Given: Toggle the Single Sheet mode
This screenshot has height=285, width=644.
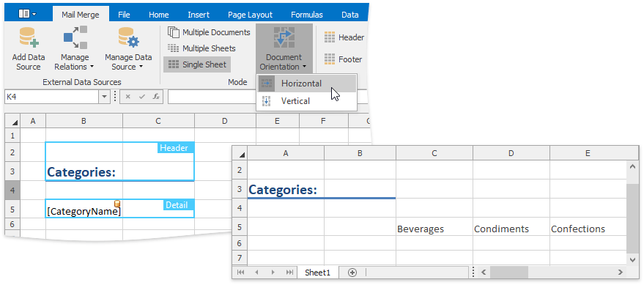Looking at the screenshot, I should (198, 64).
